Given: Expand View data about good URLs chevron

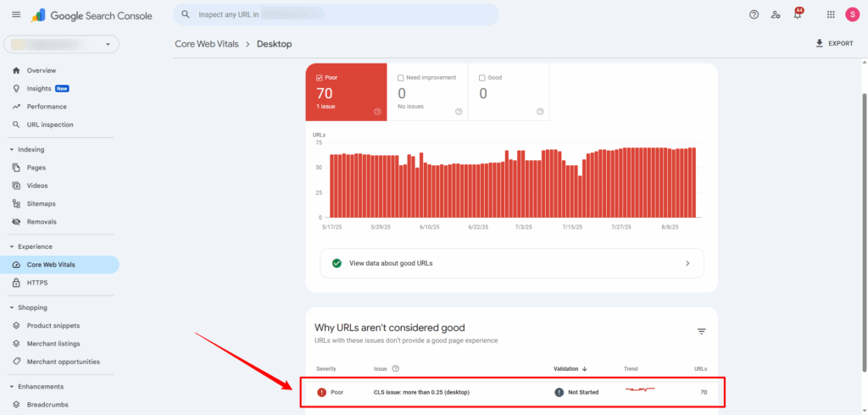Looking at the screenshot, I should [687, 263].
